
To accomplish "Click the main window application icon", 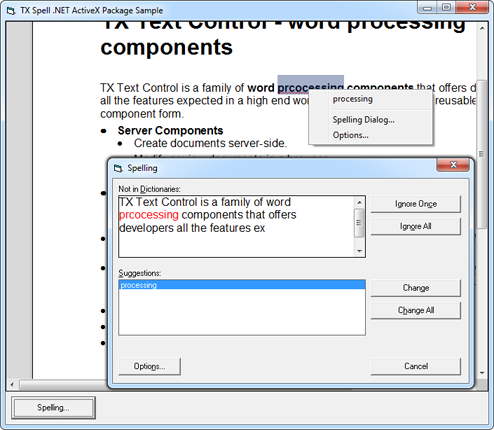I will coord(11,11).
